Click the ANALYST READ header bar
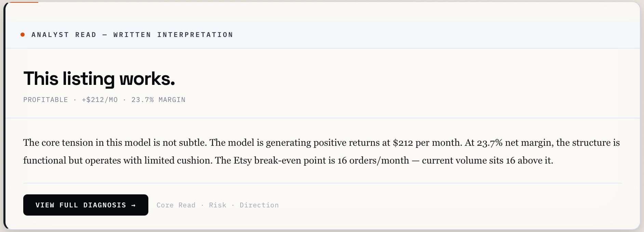The width and height of the screenshot is (644, 232). (321, 34)
